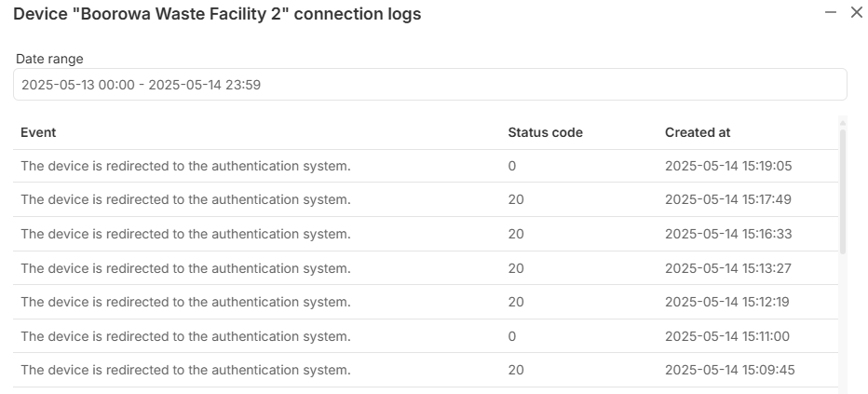
Task: Select the log row at 15:16:33
Action: [426, 234]
